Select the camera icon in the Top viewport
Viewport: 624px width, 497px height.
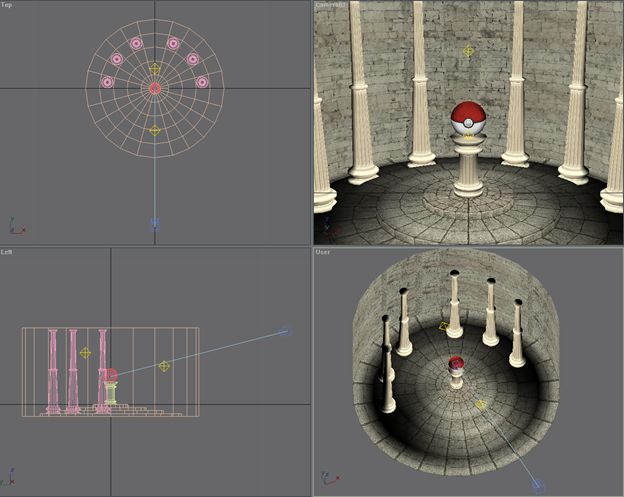click(155, 224)
